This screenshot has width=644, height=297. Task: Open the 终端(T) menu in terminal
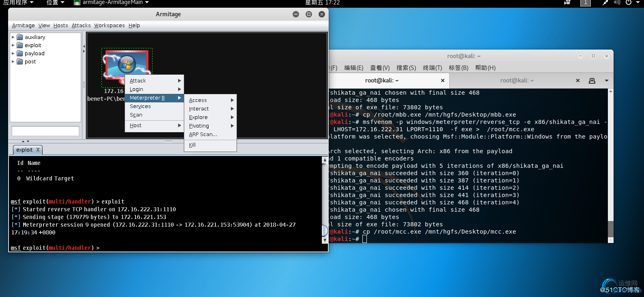point(433,68)
